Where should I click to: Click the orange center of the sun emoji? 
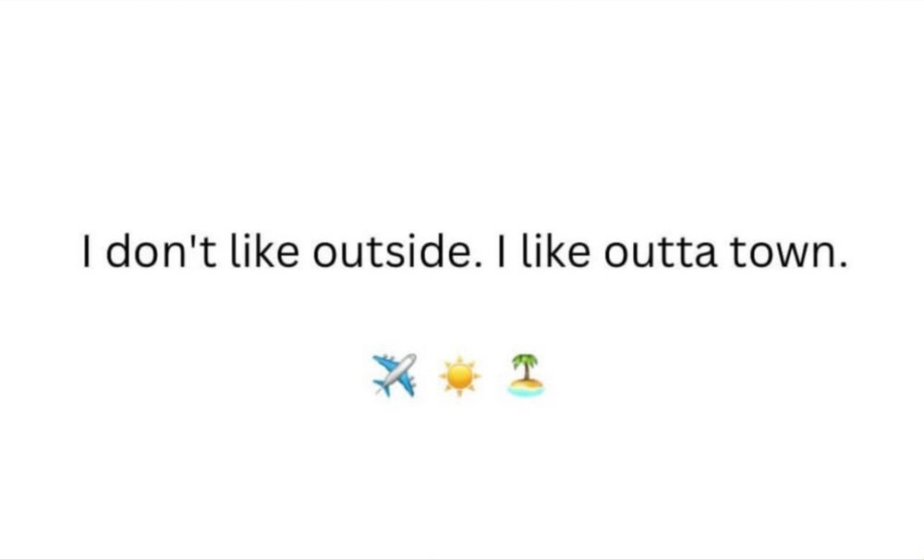(x=459, y=376)
